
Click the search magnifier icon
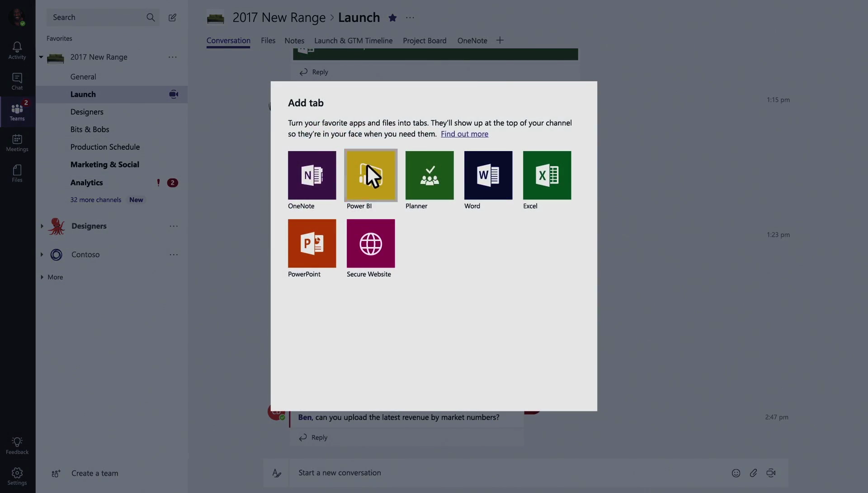coord(151,17)
